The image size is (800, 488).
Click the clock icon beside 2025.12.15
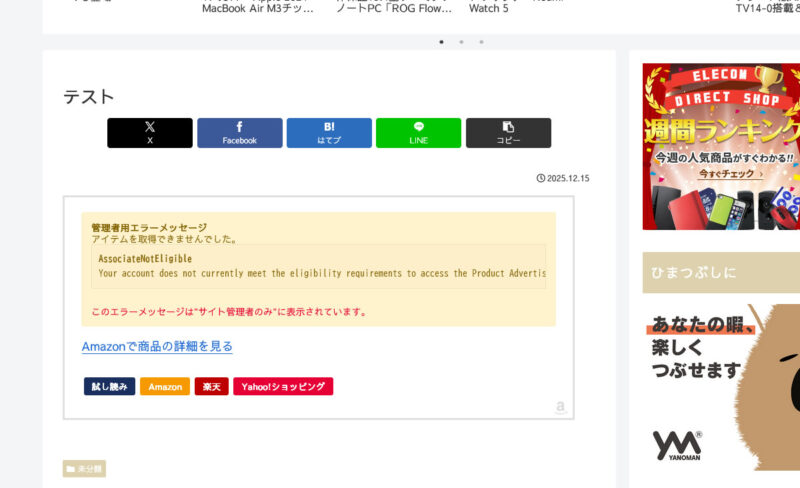click(x=541, y=178)
